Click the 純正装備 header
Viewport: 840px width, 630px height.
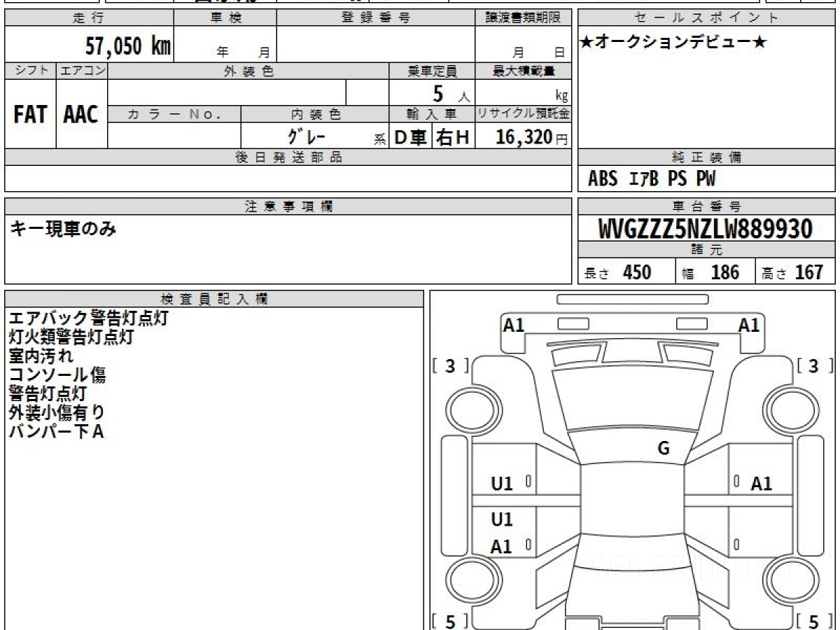(706, 157)
